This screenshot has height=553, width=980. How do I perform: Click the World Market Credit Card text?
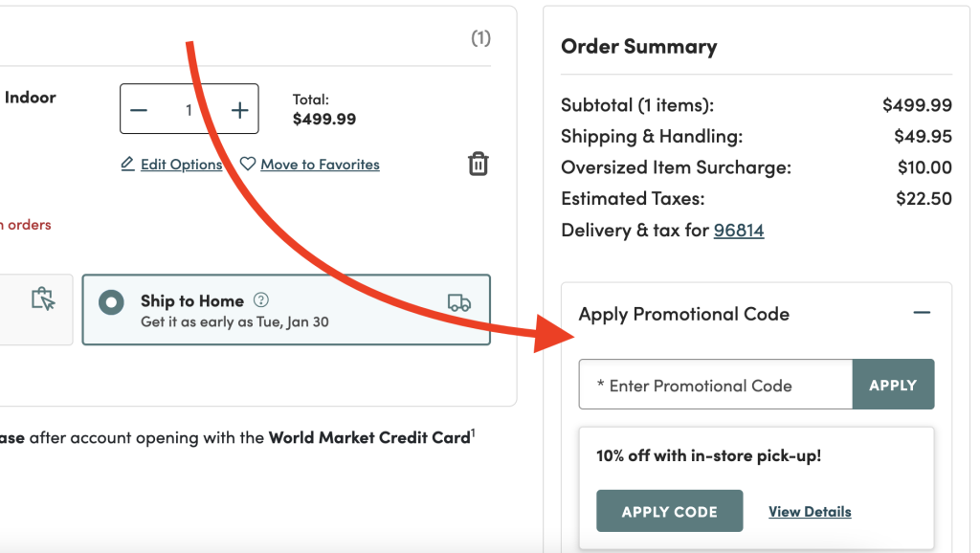[x=368, y=438]
